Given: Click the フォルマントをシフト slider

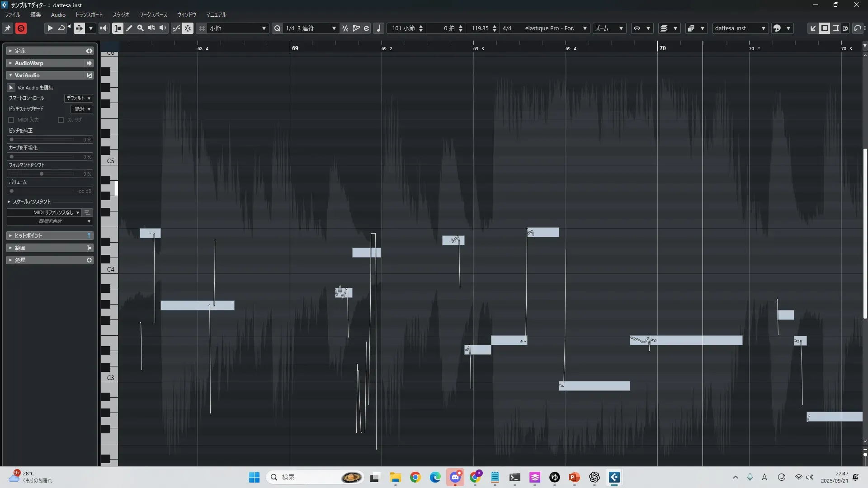Looking at the screenshot, I should click(42, 174).
